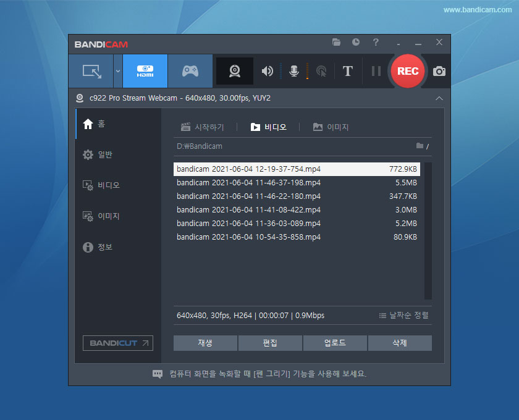Open help question mark icon
This screenshot has width=519, height=420.
[376, 42]
